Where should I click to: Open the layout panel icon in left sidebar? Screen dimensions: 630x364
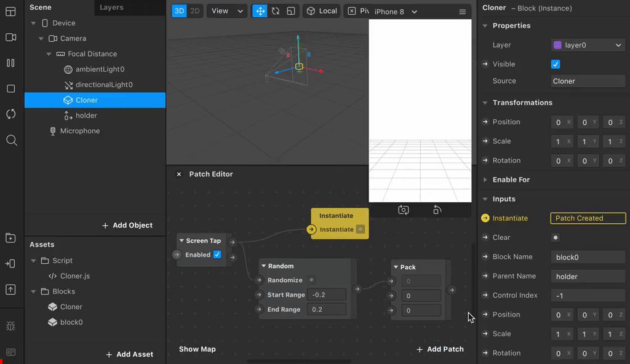pos(11,12)
